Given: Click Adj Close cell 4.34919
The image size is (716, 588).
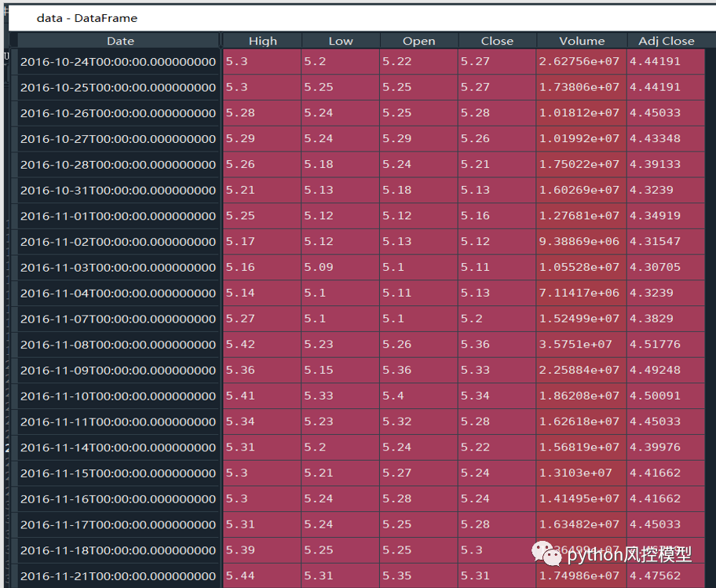Looking at the screenshot, I should pyautogui.click(x=667, y=216).
